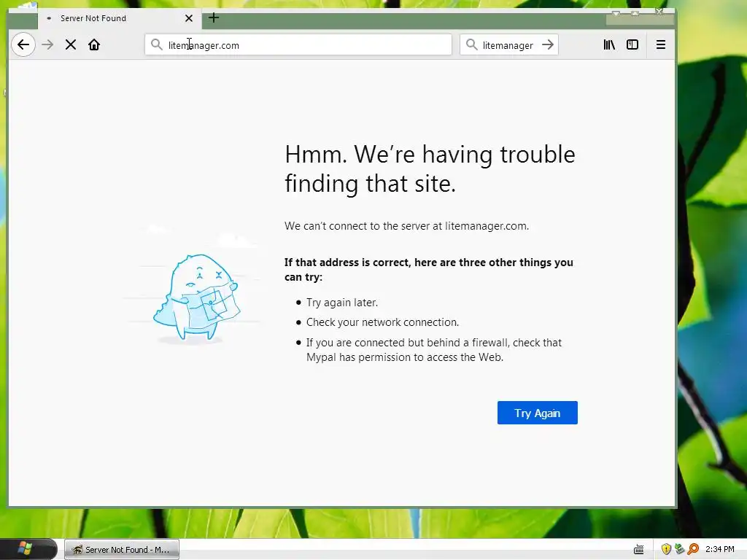Screen dimensions: 747x560
Task: Toggle the sidebar panel icon
Action: tap(632, 44)
